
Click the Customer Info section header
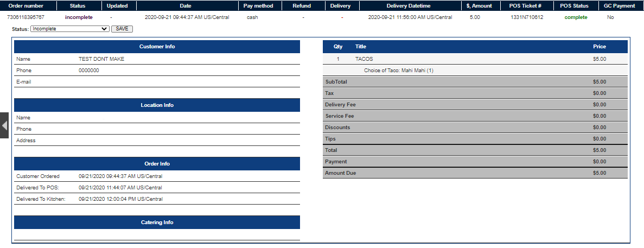[157, 47]
